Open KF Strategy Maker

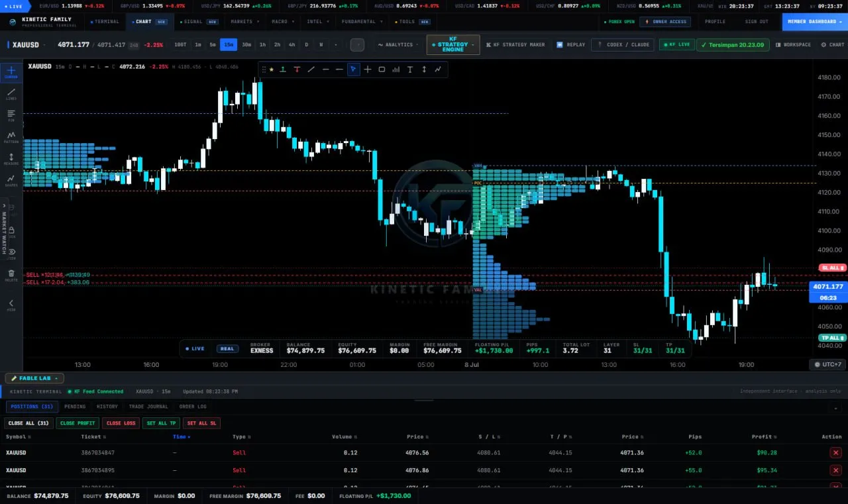[x=515, y=45]
